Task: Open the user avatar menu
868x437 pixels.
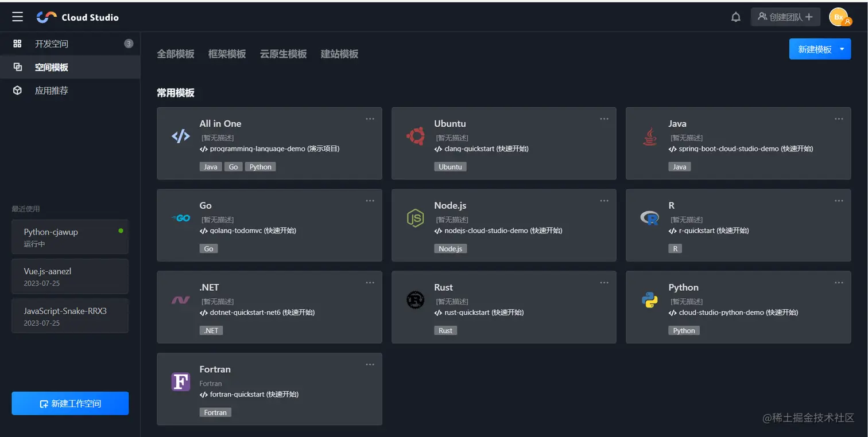Action: [x=839, y=17]
